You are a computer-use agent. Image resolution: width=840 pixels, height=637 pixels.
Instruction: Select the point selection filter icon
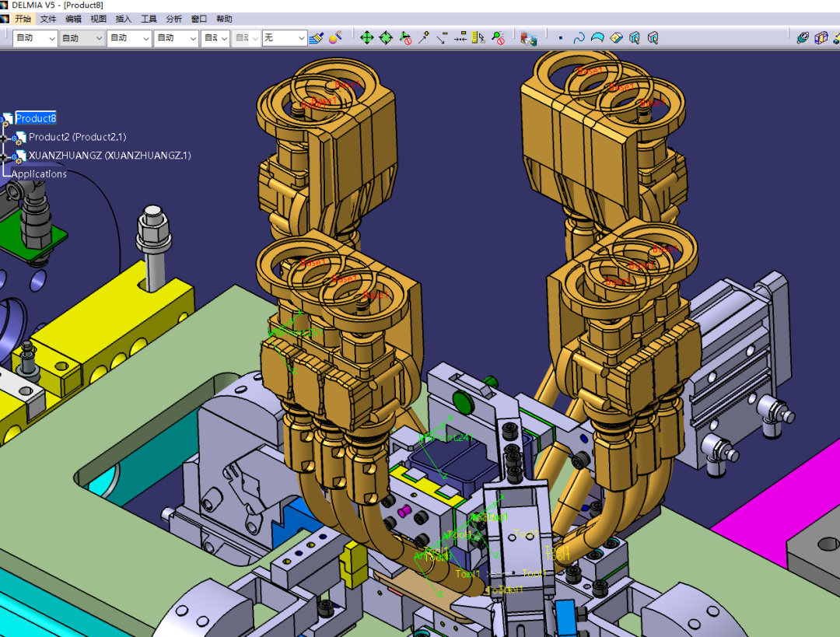click(x=561, y=38)
